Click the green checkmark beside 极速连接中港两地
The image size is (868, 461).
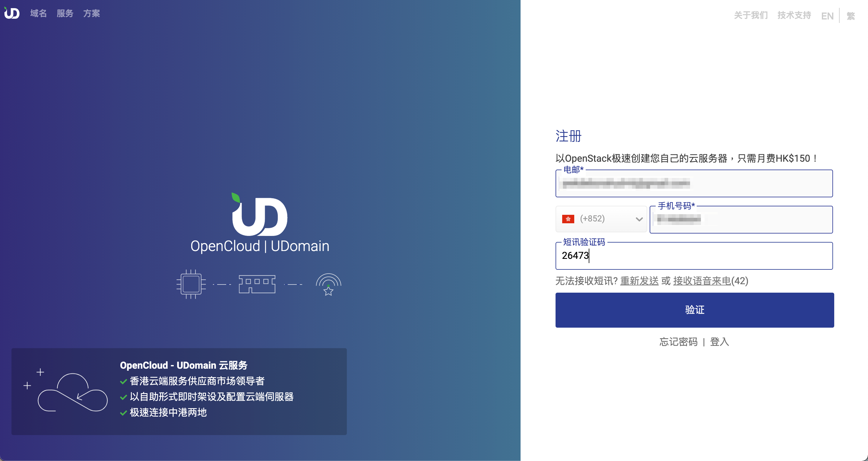[123, 413]
